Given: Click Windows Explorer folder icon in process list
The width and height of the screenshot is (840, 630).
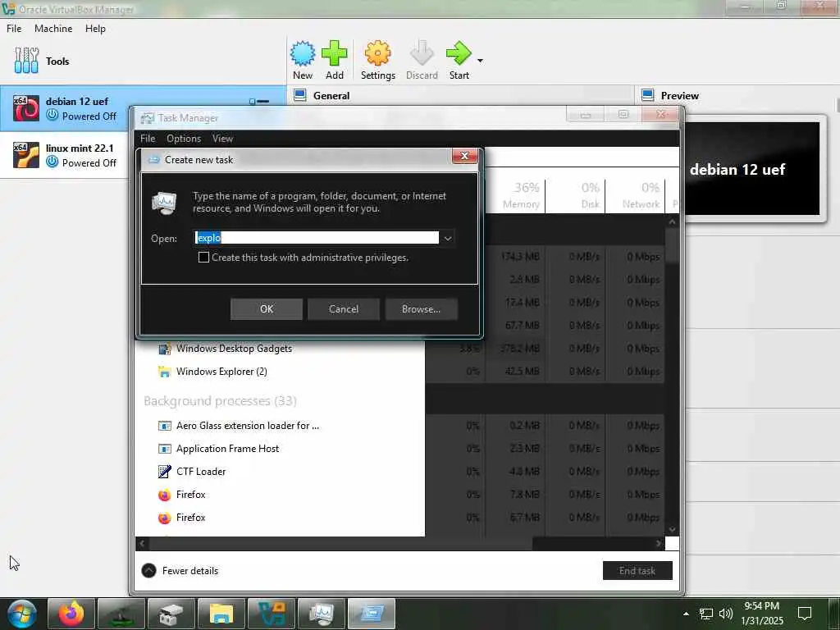Looking at the screenshot, I should [164, 372].
